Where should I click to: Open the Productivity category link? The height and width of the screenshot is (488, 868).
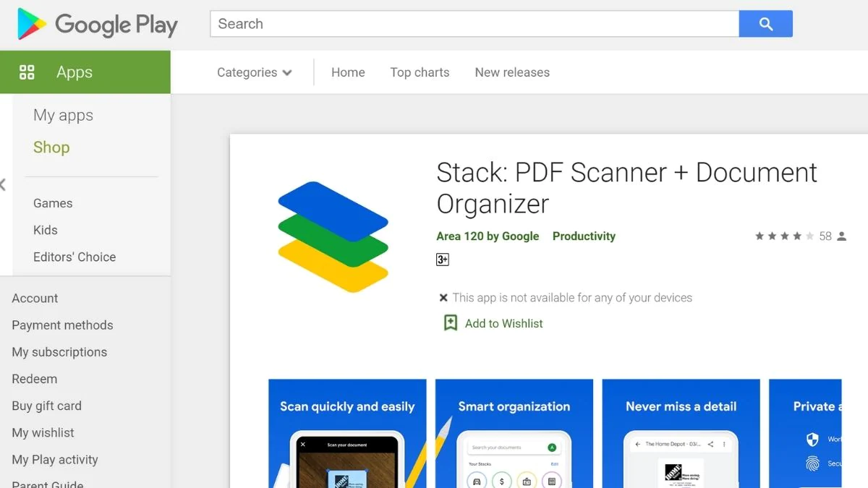(584, 236)
